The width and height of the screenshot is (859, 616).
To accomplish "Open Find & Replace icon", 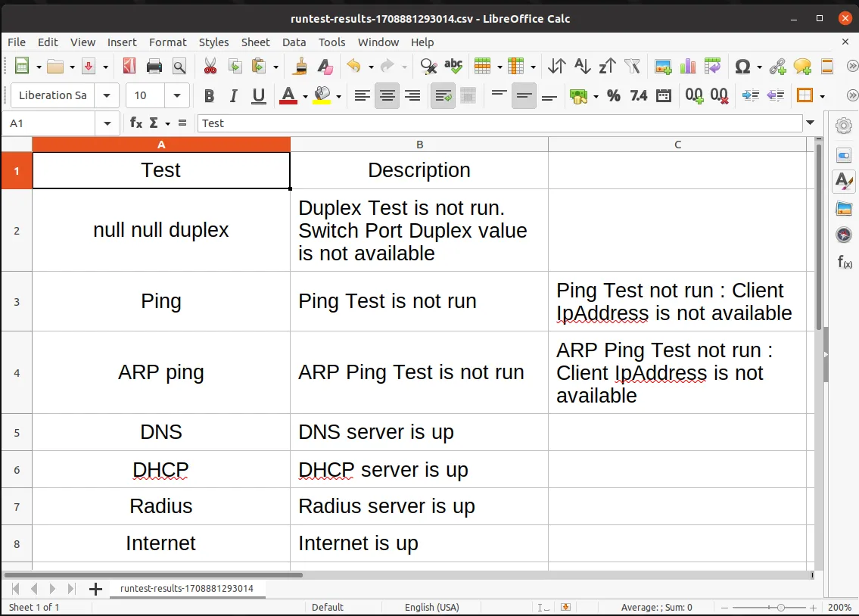I will [428, 67].
